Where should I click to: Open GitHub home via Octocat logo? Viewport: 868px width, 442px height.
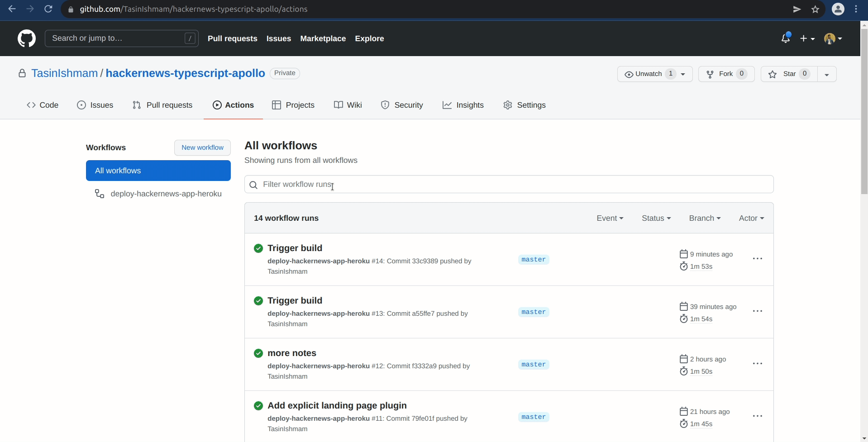pos(27,38)
